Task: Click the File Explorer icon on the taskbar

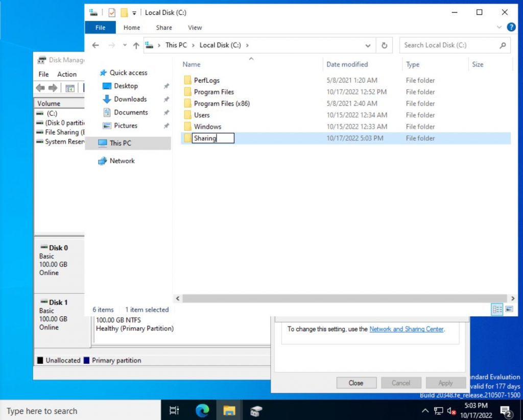Action: pos(229,410)
